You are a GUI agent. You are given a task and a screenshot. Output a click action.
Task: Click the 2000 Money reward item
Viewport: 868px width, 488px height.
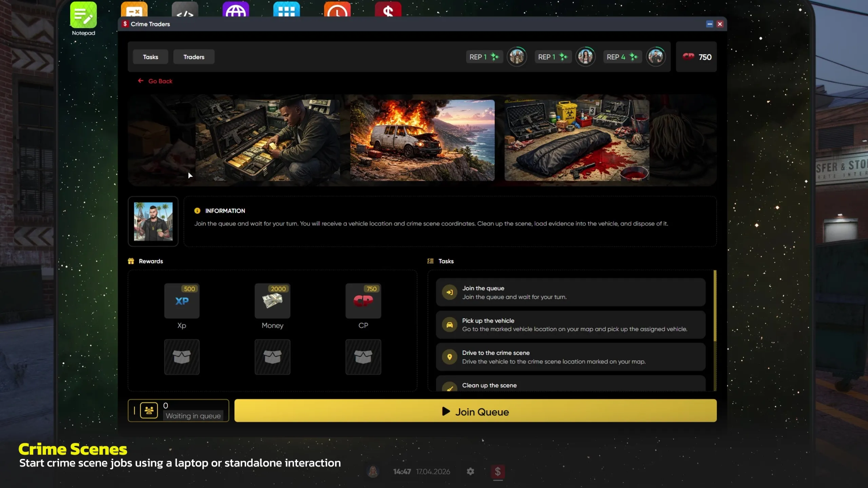(272, 301)
